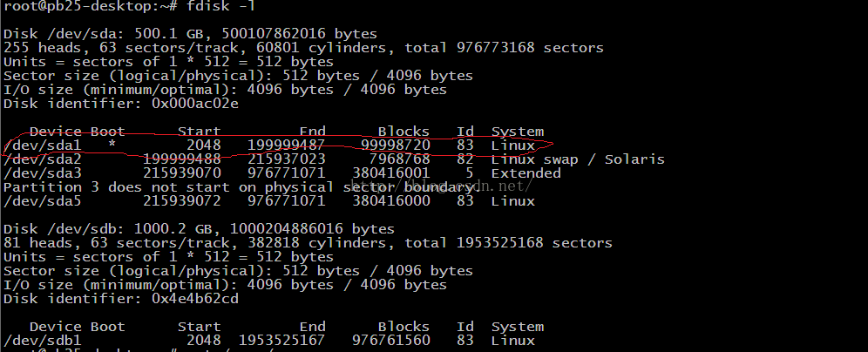Click the Linux swap / Solaris system text
This screenshot has width=868, height=352.
(577, 159)
